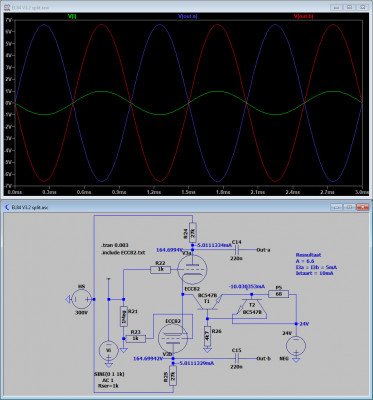Click the .include ECC82.txt directive

[123, 252]
